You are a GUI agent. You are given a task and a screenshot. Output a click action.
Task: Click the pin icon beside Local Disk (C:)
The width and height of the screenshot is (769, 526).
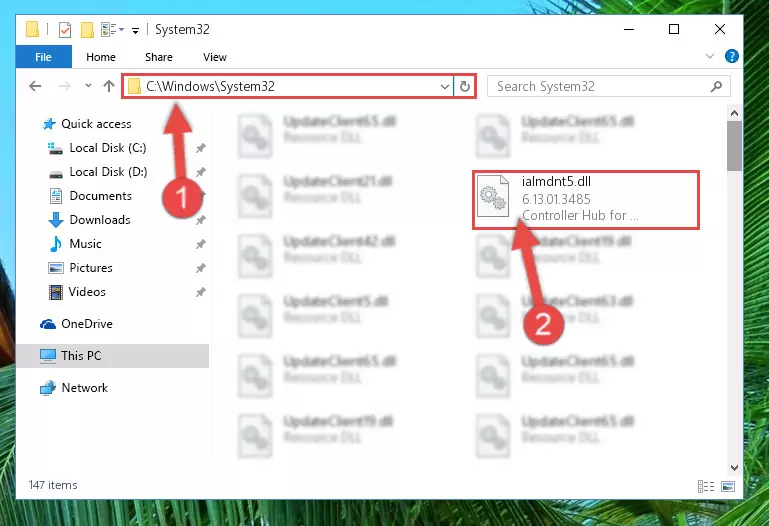tap(201, 148)
